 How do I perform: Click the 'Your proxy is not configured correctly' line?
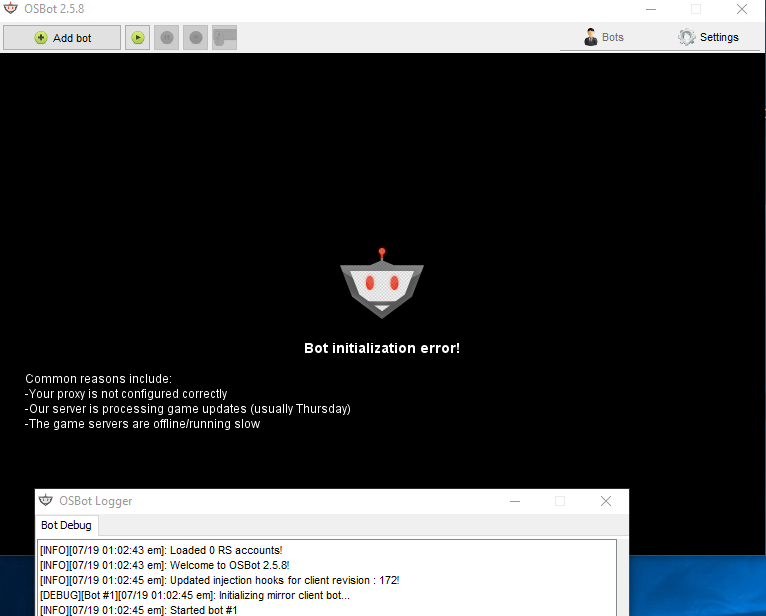[126, 394]
